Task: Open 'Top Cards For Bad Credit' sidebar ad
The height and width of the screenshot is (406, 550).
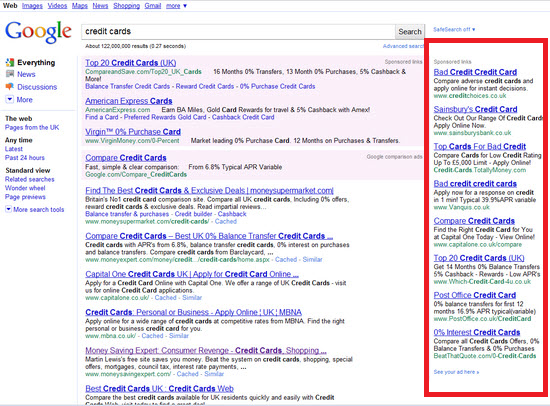Action: (x=479, y=147)
